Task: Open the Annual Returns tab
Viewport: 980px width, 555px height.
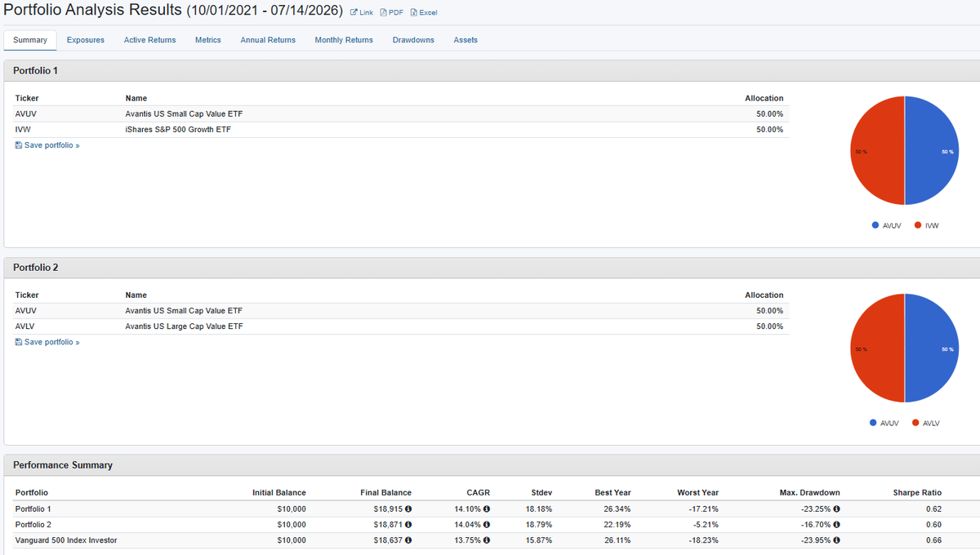Action: click(268, 40)
